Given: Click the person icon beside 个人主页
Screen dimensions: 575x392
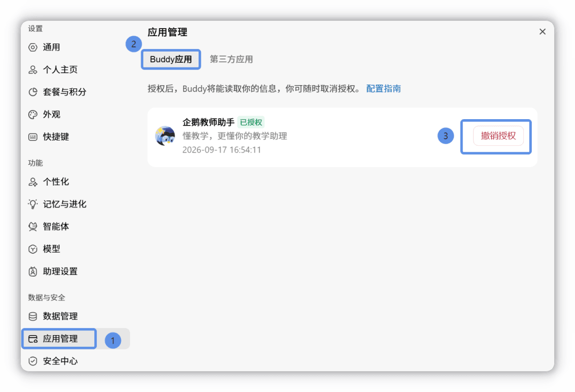Looking at the screenshot, I should [32, 70].
